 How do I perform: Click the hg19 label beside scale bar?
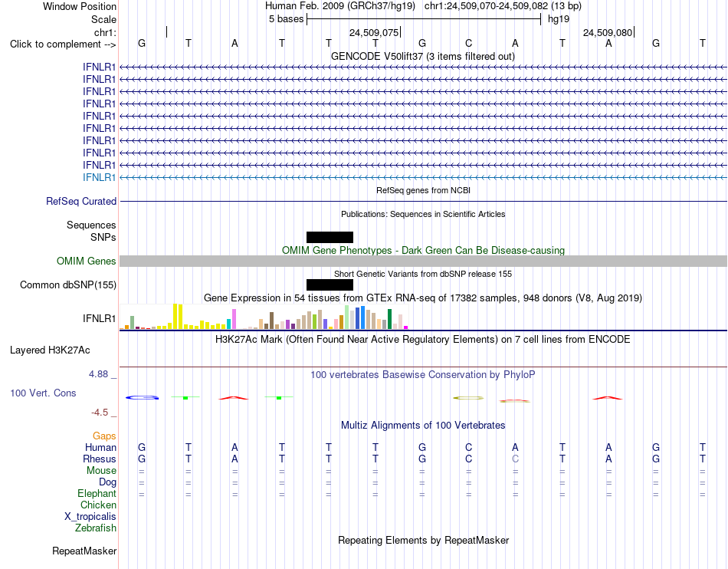pos(558,19)
